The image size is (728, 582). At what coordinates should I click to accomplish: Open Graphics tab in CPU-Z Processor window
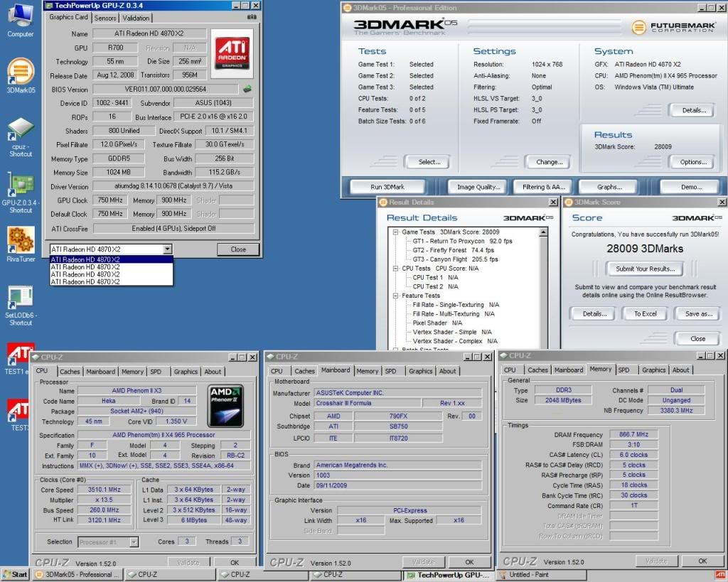click(x=186, y=372)
